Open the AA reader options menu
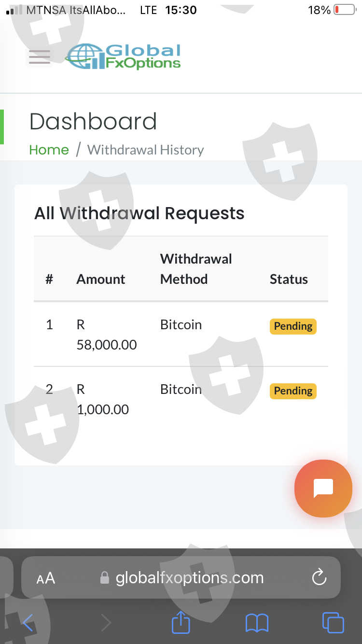The width and height of the screenshot is (362, 644). tap(46, 578)
